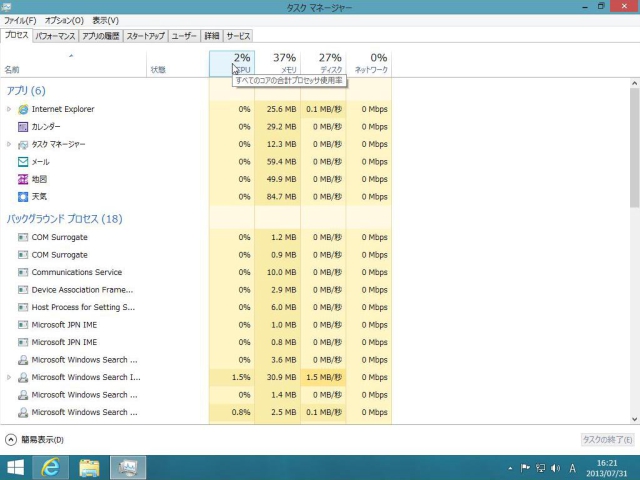
Task: Select the アプリ (6) group heading
Action: [26, 91]
